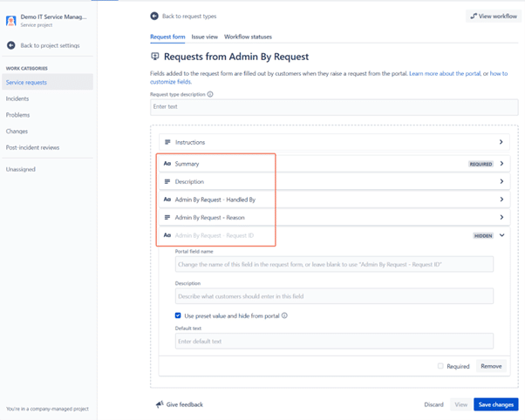Click the Demo IT Service Management project avatar
Viewport: 525px width, 420px height.
pos(11,20)
